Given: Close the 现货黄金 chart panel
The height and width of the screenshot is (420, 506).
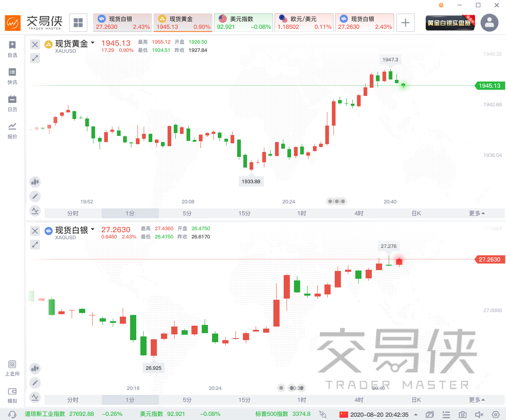Looking at the screenshot, I should click(x=35, y=44).
